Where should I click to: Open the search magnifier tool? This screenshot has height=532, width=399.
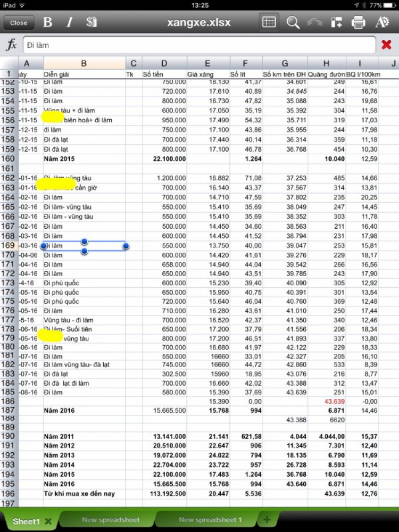[x=293, y=23]
